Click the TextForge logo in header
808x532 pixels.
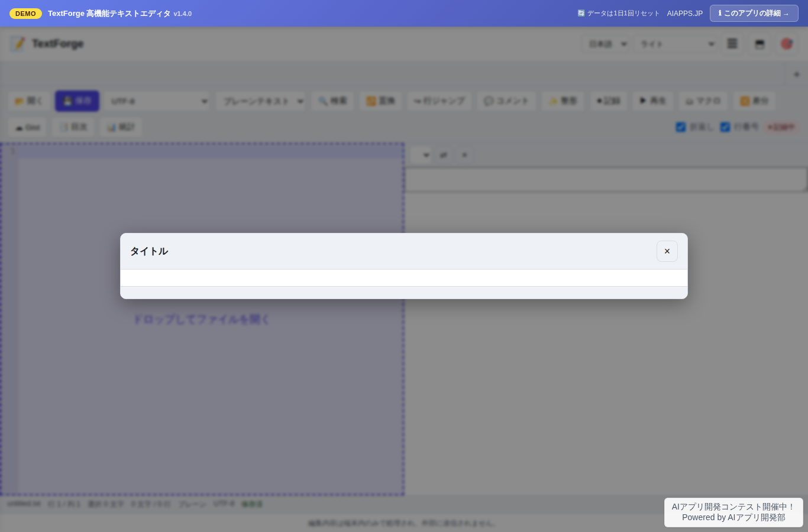point(47,44)
